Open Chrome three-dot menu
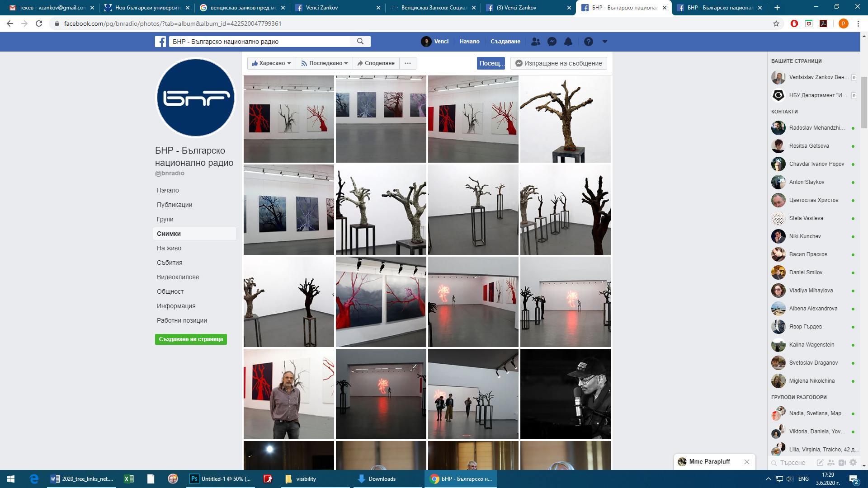This screenshot has width=868, height=488. pyautogui.click(x=858, y=23)
